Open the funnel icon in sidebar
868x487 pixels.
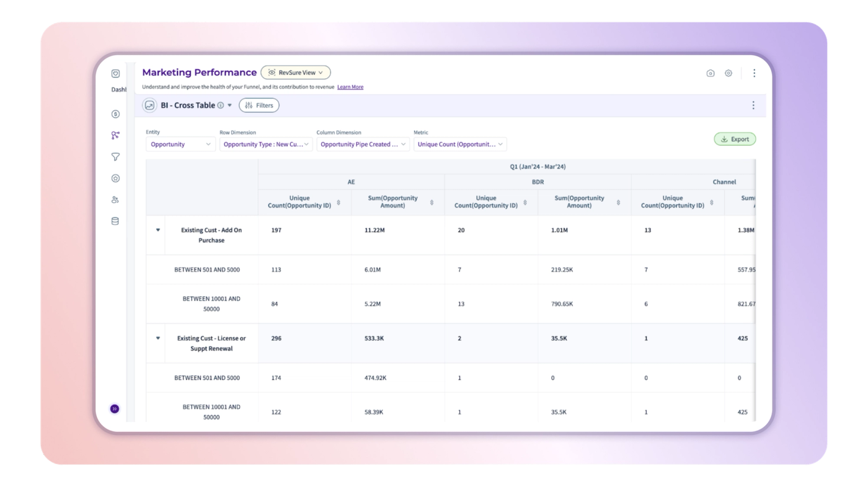point(115,157)
